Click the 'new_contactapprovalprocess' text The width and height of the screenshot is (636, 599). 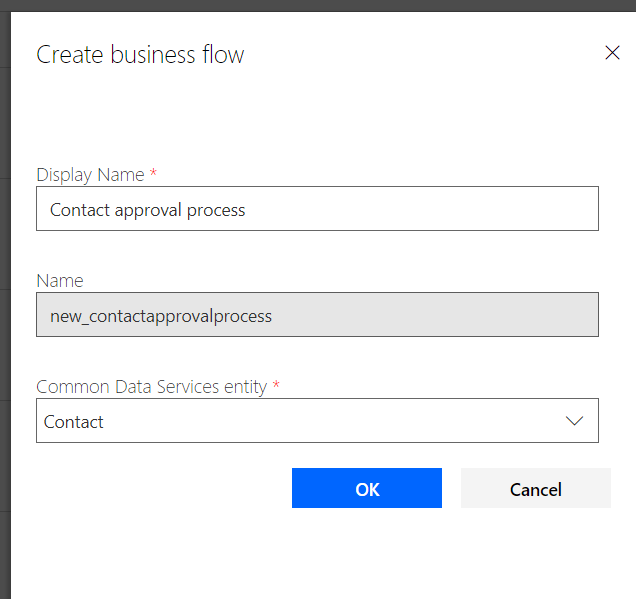[x=160, y=316]
